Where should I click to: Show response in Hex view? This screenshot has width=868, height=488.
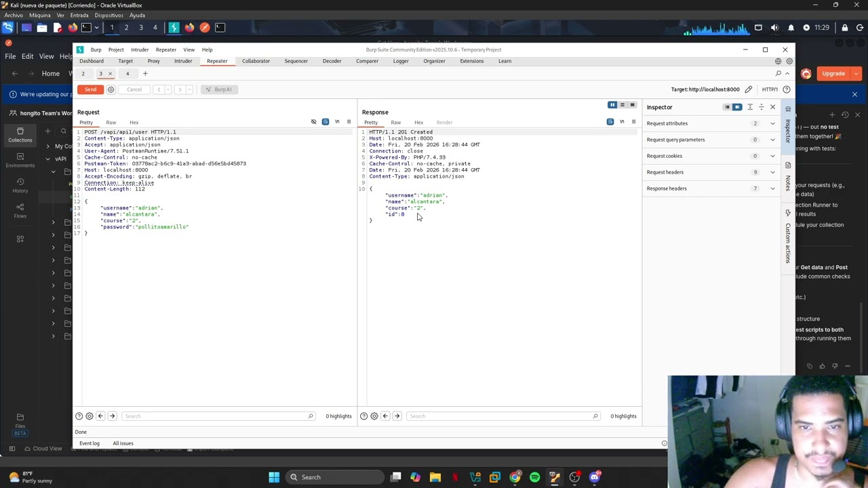pos(418,123)
